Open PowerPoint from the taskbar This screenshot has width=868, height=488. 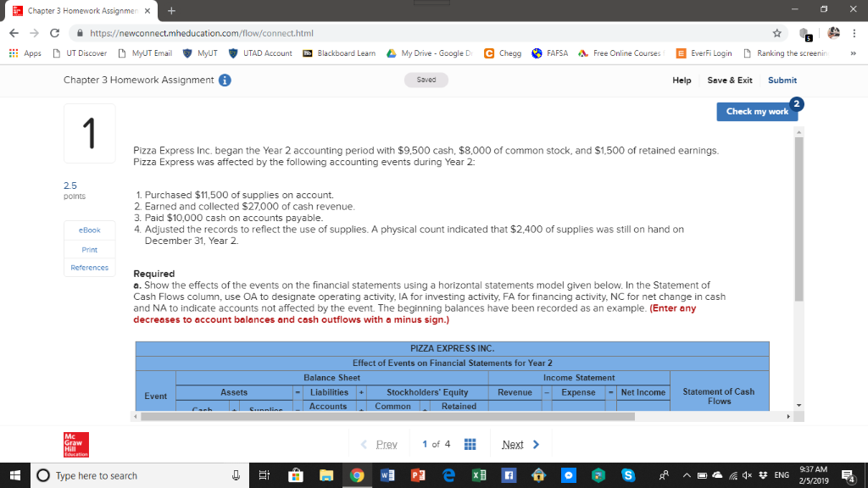[x=418, y=475]
